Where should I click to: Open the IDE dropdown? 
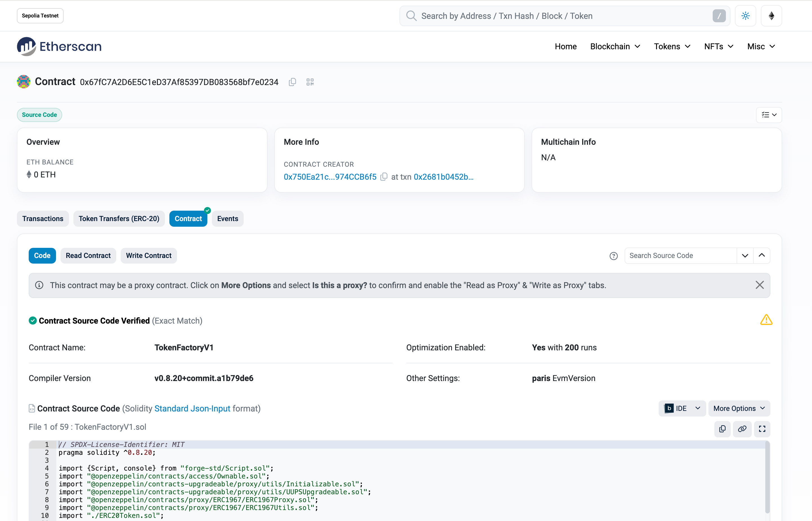click(x=682, y=409)
